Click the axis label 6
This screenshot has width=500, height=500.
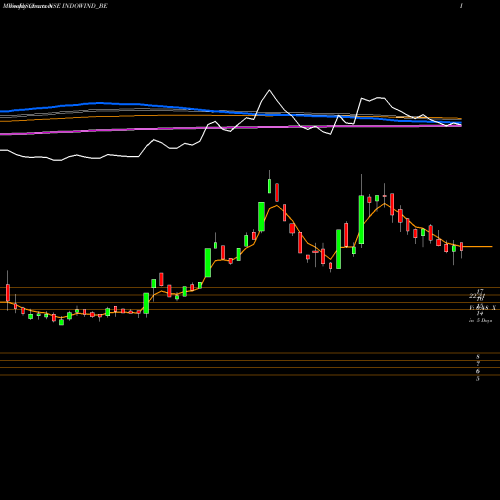point(478,371)
